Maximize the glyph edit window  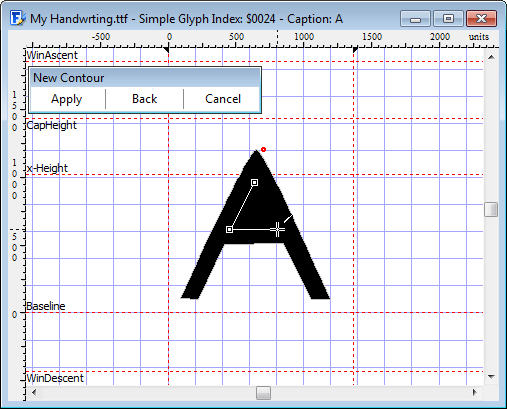coord(448,19)
